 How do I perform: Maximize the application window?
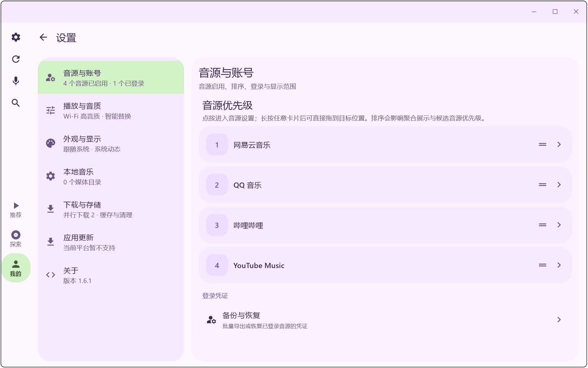[555, 12]
